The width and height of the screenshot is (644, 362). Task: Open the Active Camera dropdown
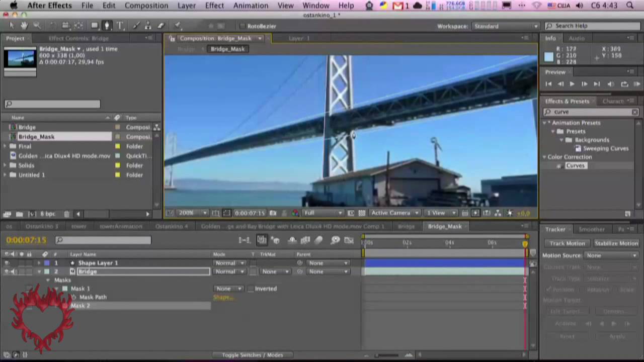click(394, 213)
